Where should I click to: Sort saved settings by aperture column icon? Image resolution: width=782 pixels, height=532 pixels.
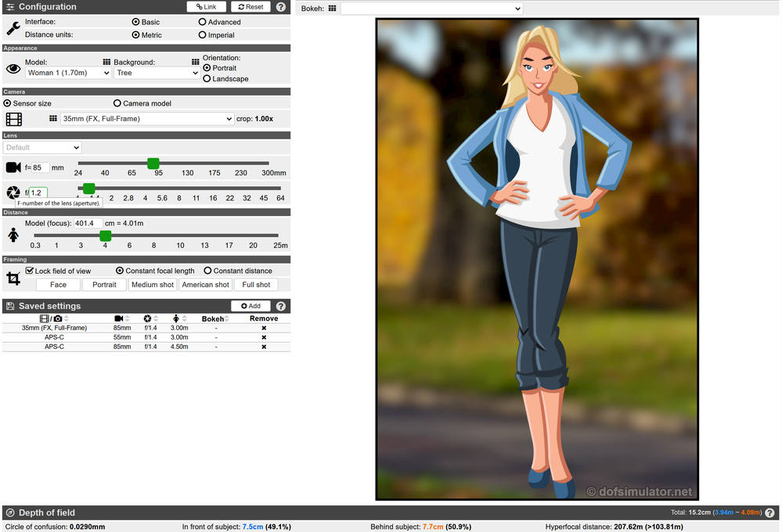[x=147, y=318]
